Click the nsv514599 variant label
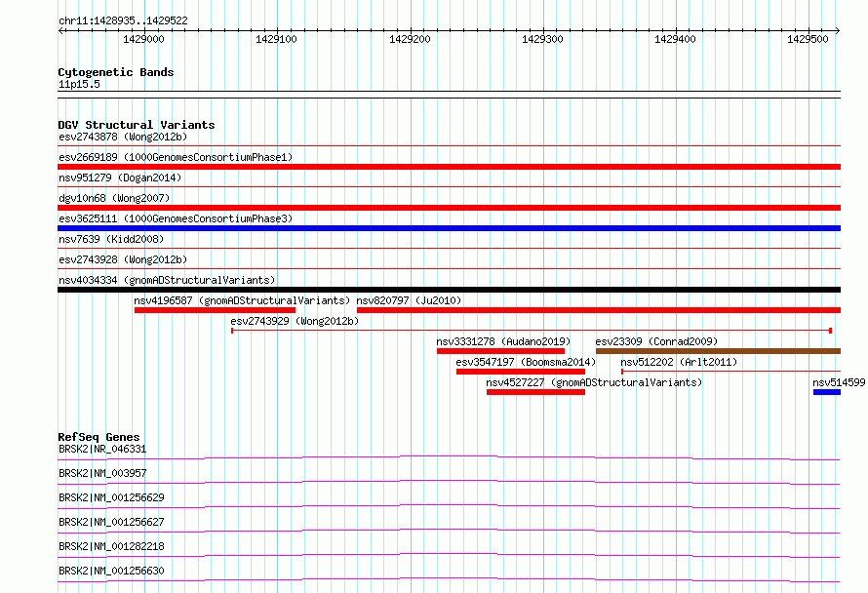The height and width of the screenshot is (593, 868). point(839,382)
